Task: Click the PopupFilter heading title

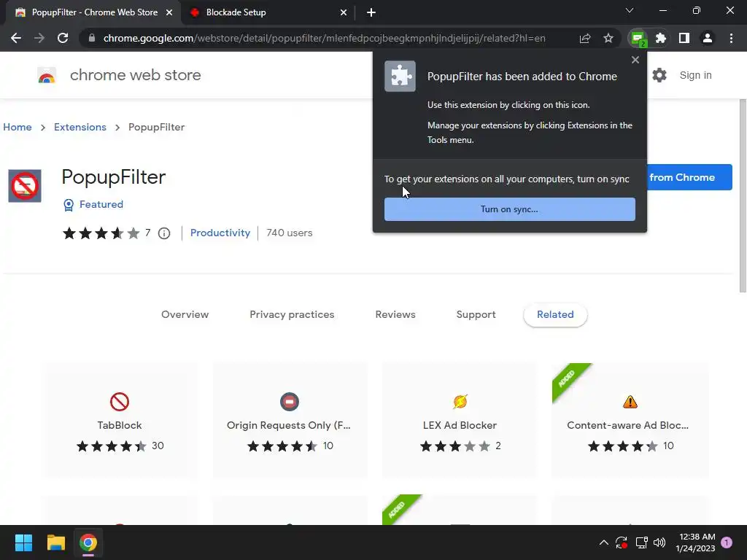Action: (x=113, y=177)
